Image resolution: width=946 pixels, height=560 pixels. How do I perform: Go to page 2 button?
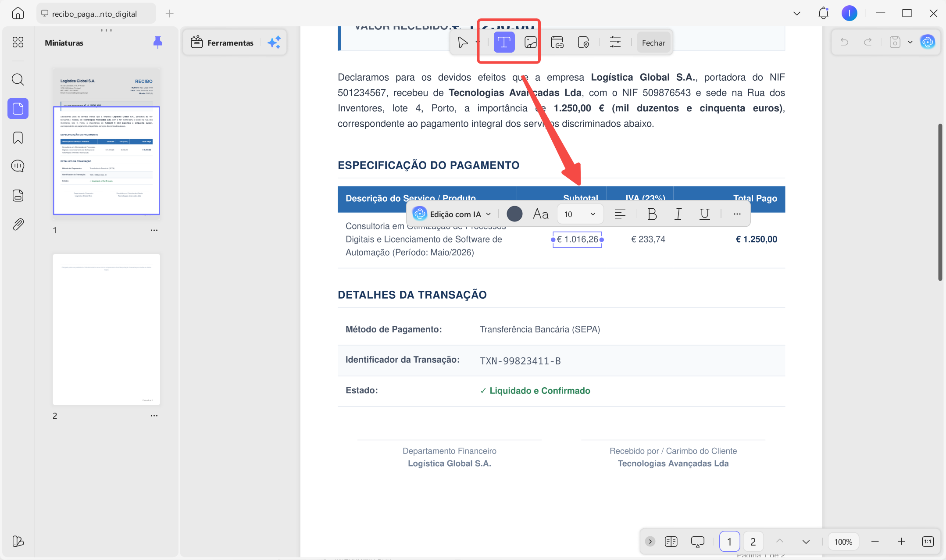pos(753,542)
